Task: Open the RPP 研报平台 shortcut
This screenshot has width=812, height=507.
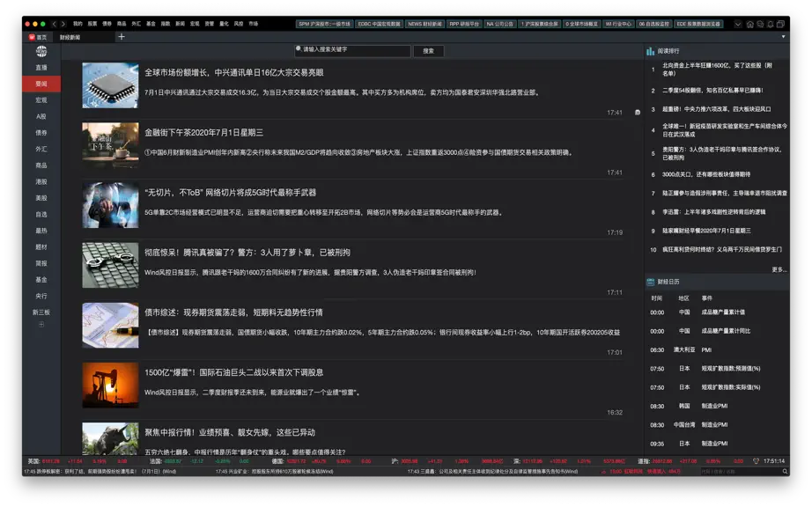Action: 464,25
